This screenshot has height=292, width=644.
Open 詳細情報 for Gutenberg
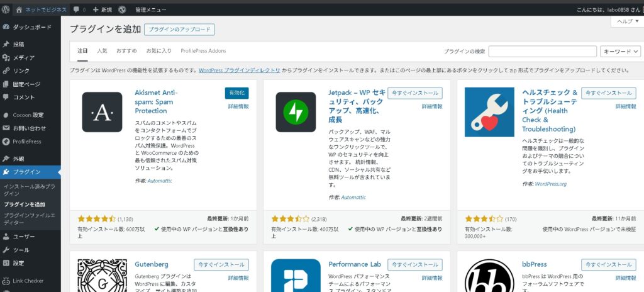[238, 278]
